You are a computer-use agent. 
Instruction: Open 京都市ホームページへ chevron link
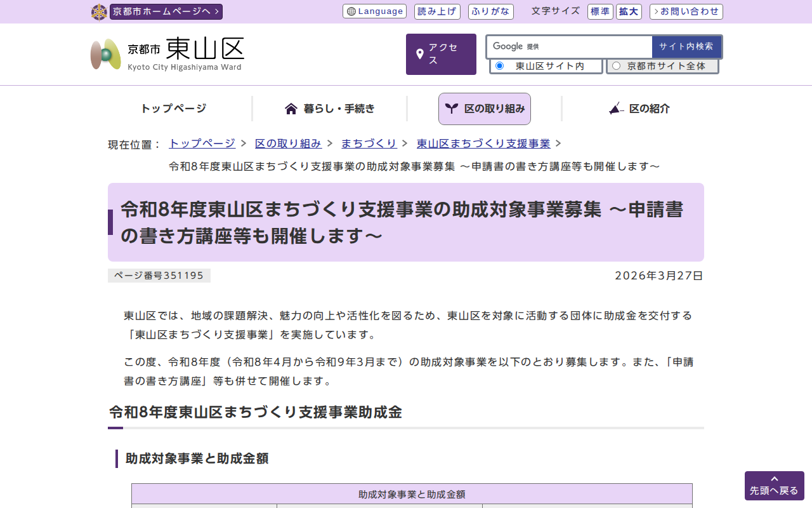[166, 11]
